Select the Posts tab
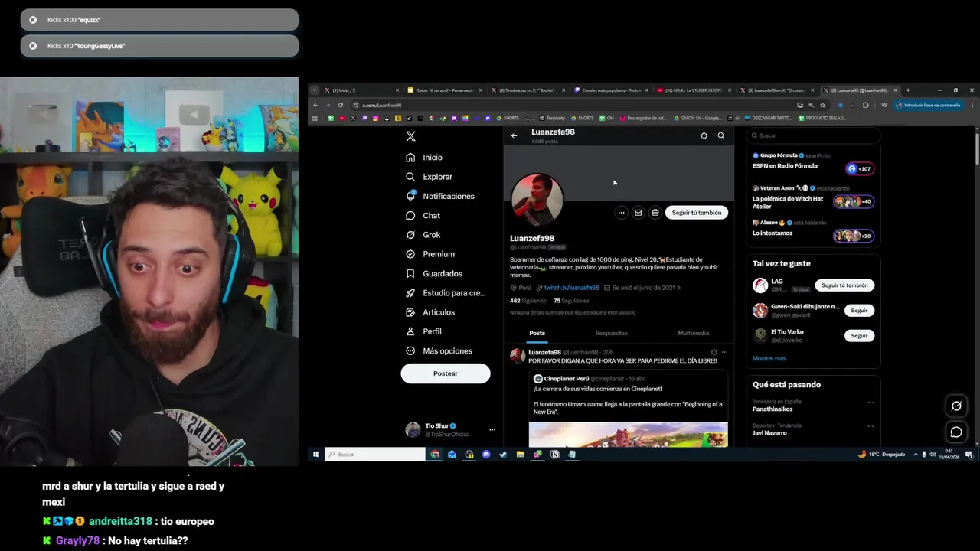 click(x=537, y=334)
